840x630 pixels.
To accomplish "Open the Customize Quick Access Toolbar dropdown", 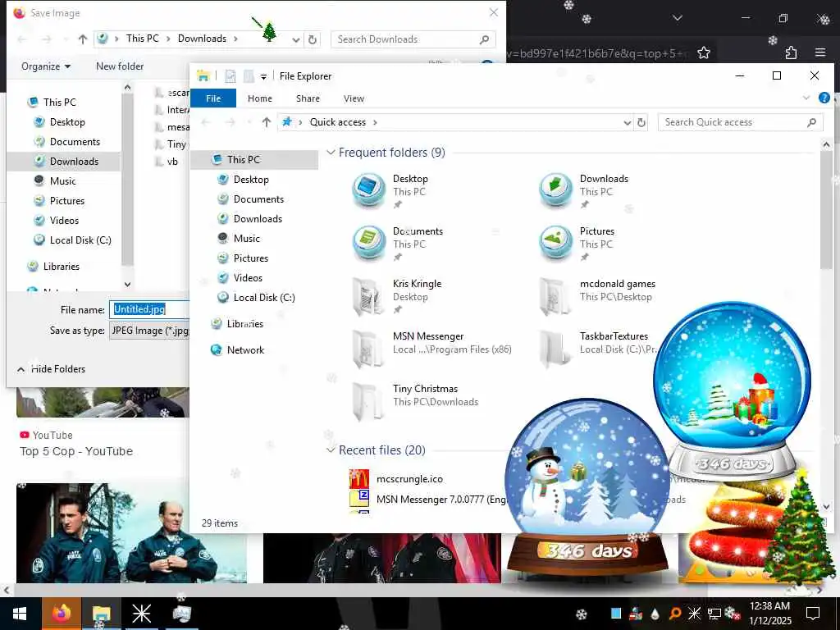I will click(263, 77).
